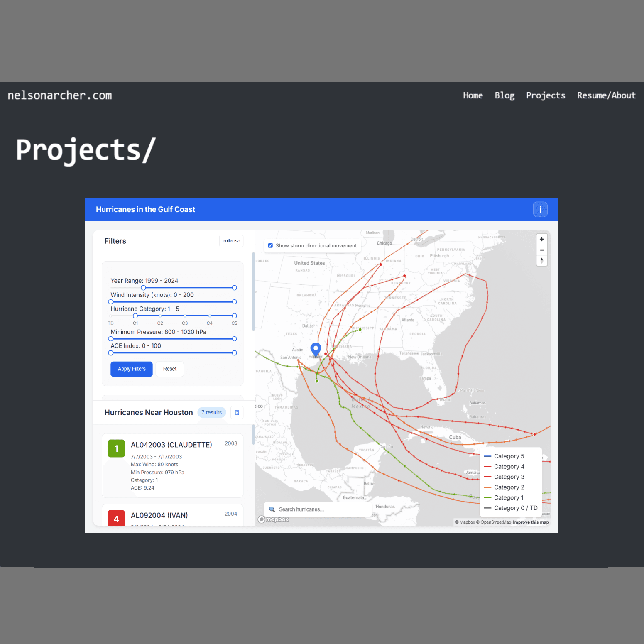
Task: Navigate to the Blog page
Action: (504, 95)
